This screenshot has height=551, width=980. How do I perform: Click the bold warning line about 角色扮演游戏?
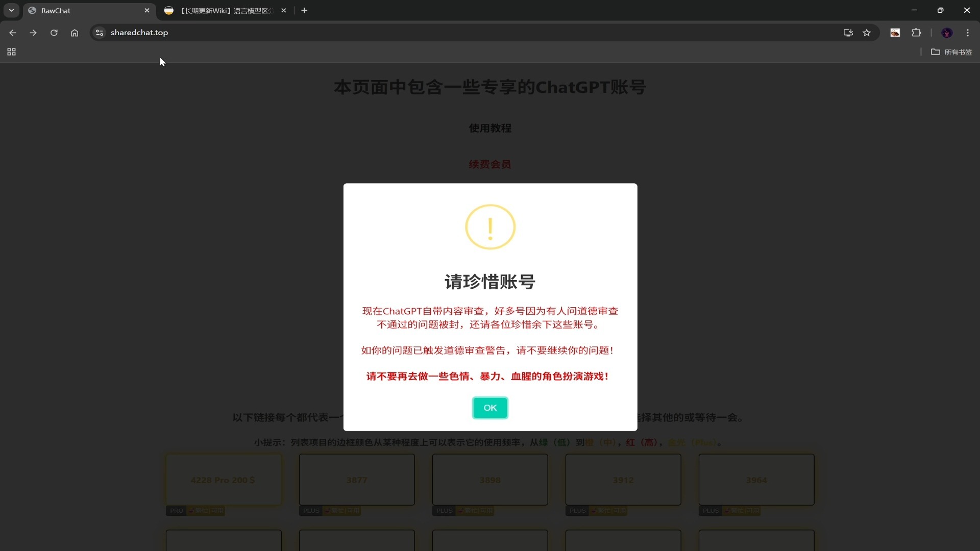pyautogui.click(x=487, y=377)
